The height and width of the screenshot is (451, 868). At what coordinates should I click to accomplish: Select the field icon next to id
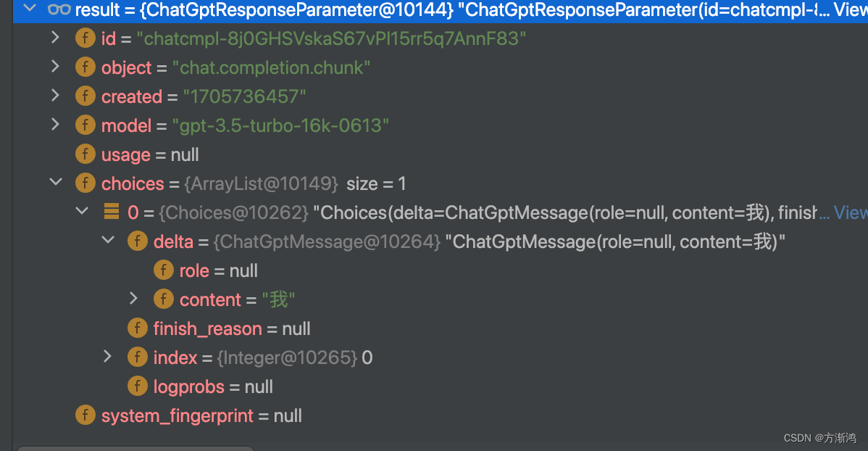(85, 38)
